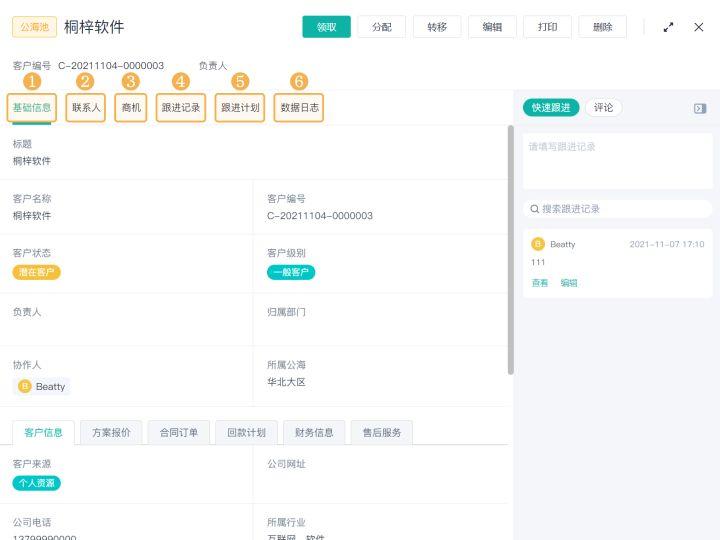The image size is (720, 540).
Task: Select the 方案报价 sub-tab
Action: point(111,433)
